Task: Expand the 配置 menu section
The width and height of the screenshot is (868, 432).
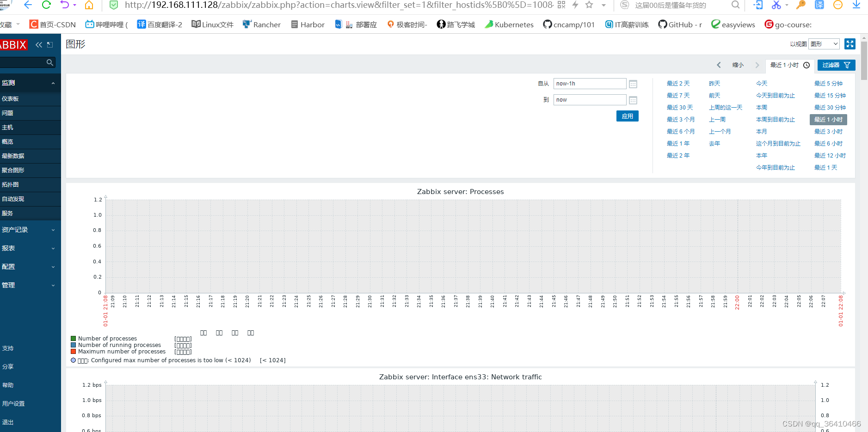Action: click(31, 267)
